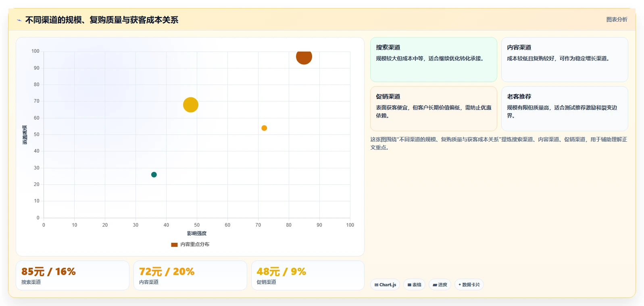Click the sparkle icon in 数据卡片 chip
Image resolution: width=644 pixels, height=306 pixels.
[x=460, y=285]
